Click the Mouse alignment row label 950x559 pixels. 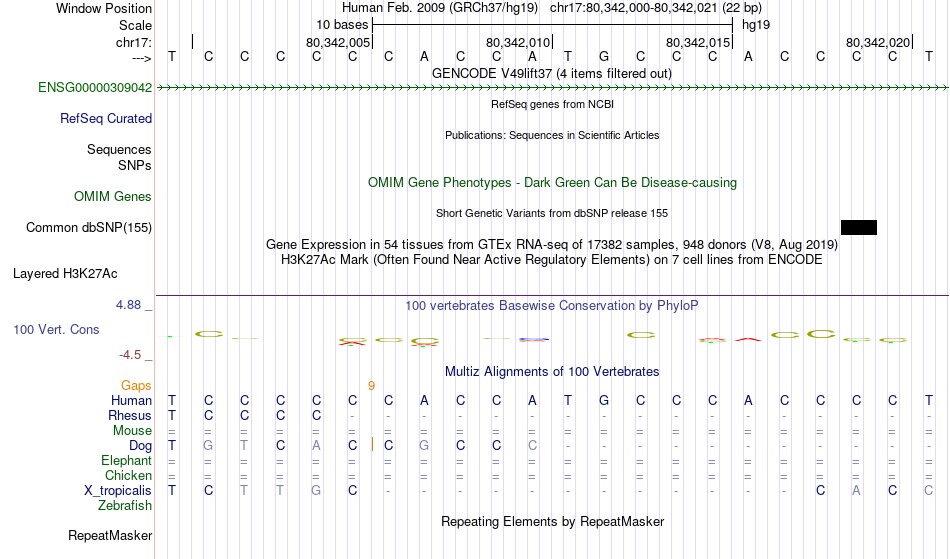(x=132, y=431)
